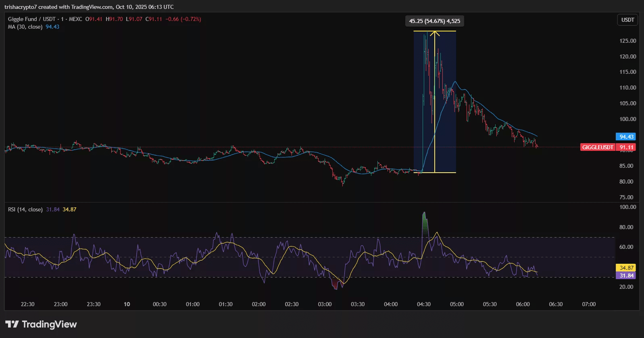This screenshot has width=644, height=338.
Task: Click the yellow 34.87 RSI value tag
Action: coord(625,268)
